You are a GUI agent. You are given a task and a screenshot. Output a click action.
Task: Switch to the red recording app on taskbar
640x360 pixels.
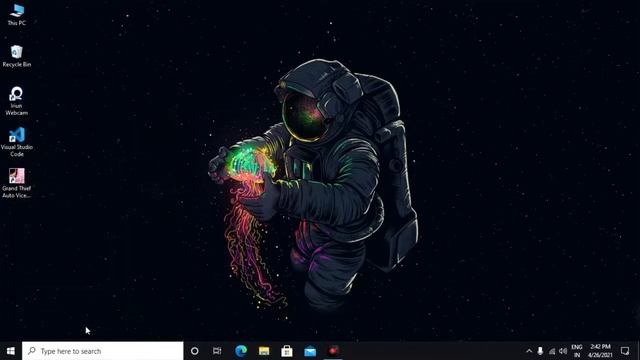point(333,351)
